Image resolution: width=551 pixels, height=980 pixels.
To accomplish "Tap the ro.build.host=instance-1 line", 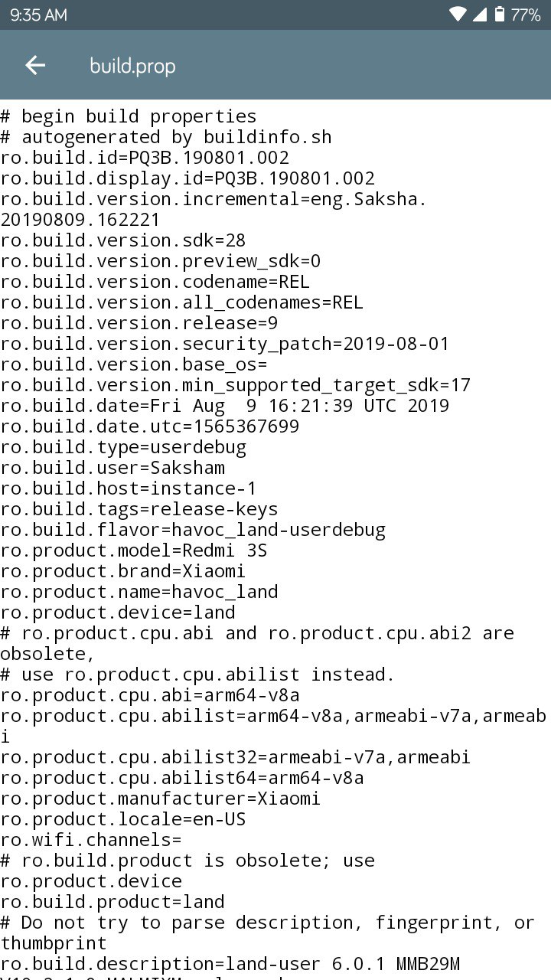I will (129, 488).
